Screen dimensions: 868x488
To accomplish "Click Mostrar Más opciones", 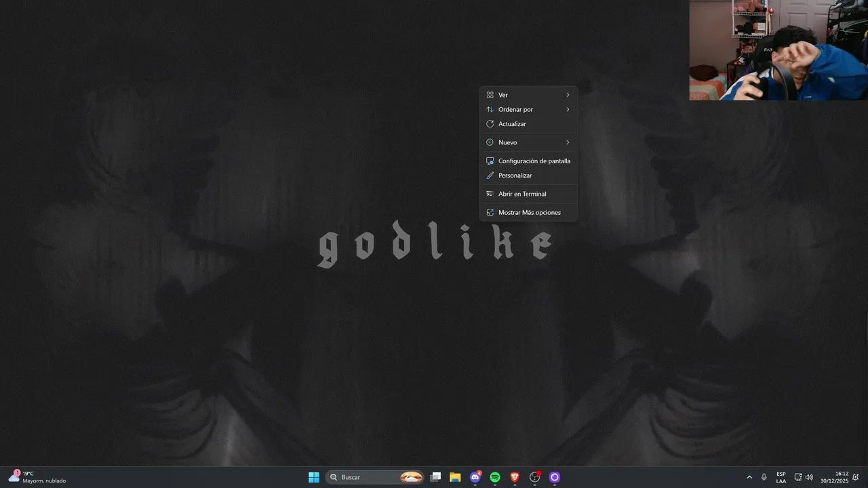I will 528,212.
